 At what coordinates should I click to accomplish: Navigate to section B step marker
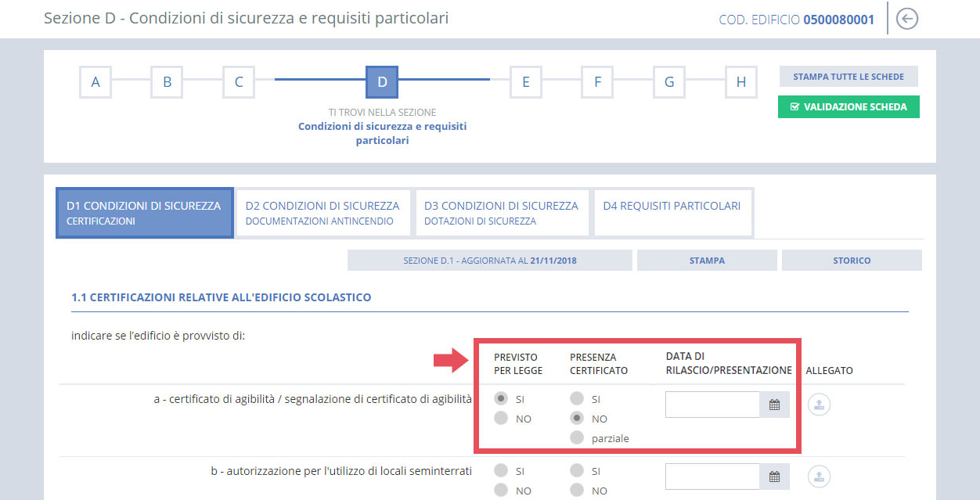coord(167,81)
